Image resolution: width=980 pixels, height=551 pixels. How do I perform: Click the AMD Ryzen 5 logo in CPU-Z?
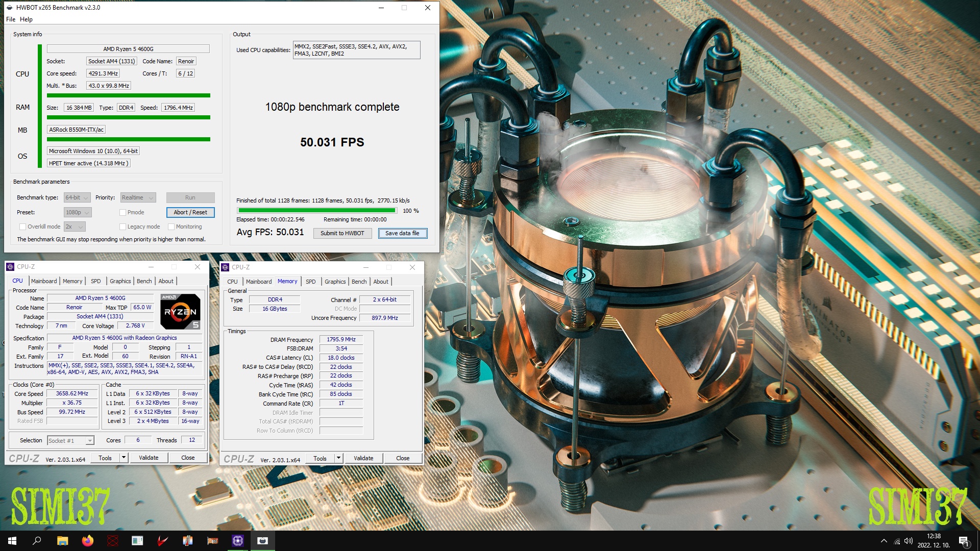(180, 311)
